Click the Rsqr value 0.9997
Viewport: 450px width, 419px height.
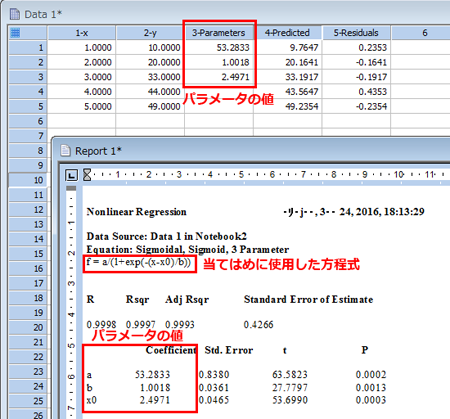tap(141, 324)
